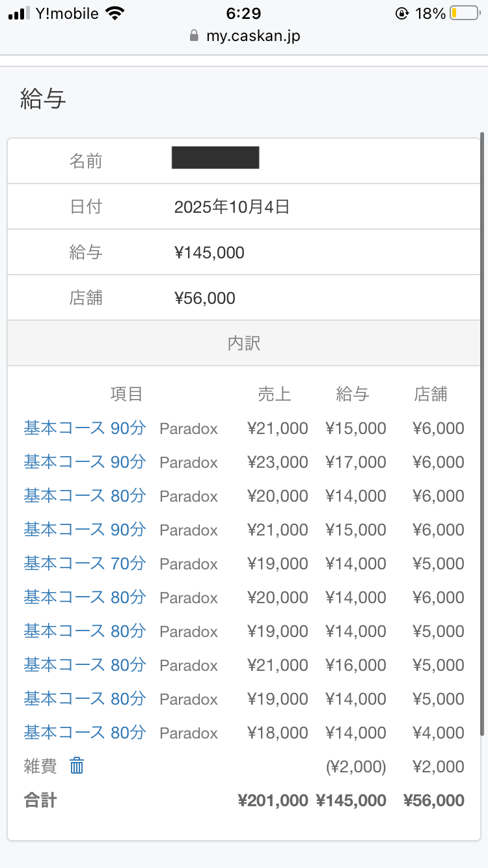Open 基本コース 80分 link with ¥18,000 sales
This screenshot has height=868, width=488.
click(85, 733)
